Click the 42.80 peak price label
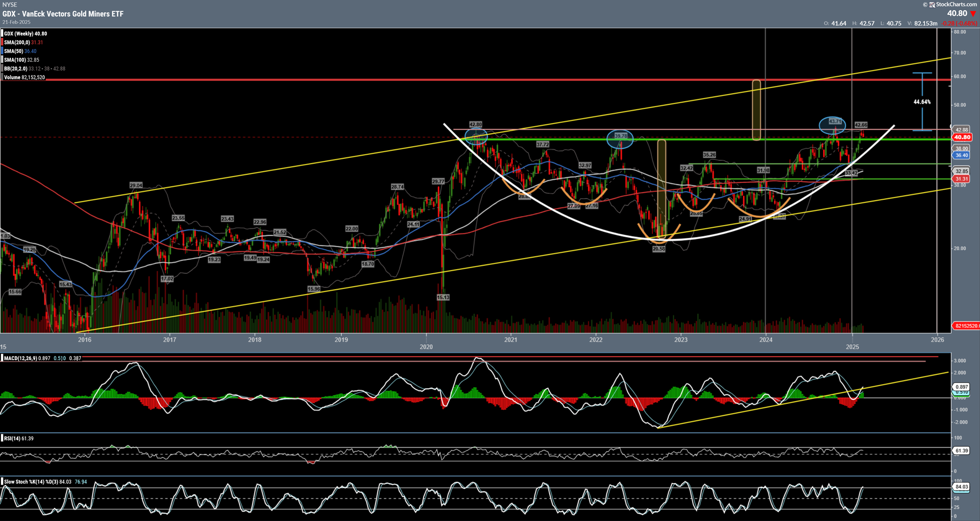The width and height of the screenshot is (980, 521). click(x=475, y=125)
